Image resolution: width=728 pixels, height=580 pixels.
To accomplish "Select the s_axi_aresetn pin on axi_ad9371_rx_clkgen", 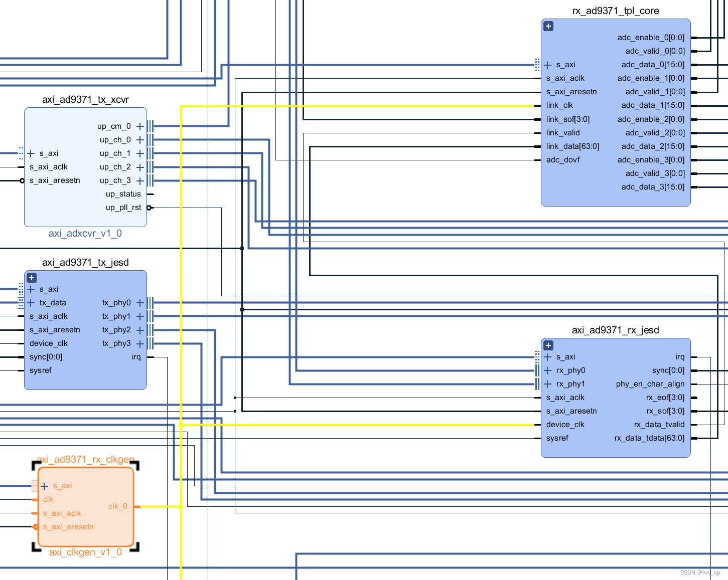I will tap(68, 527).
